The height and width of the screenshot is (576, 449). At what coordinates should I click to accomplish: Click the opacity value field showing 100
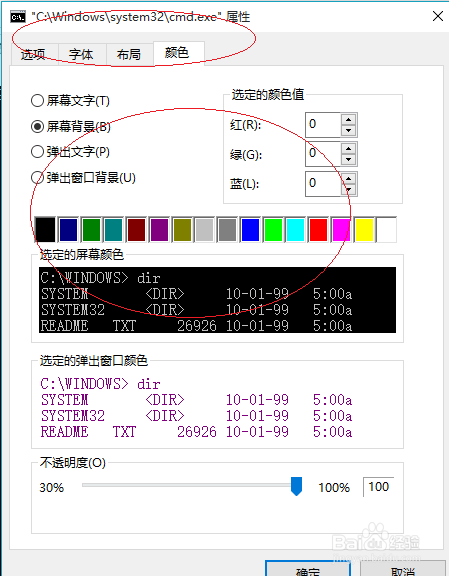coord(378,487)
